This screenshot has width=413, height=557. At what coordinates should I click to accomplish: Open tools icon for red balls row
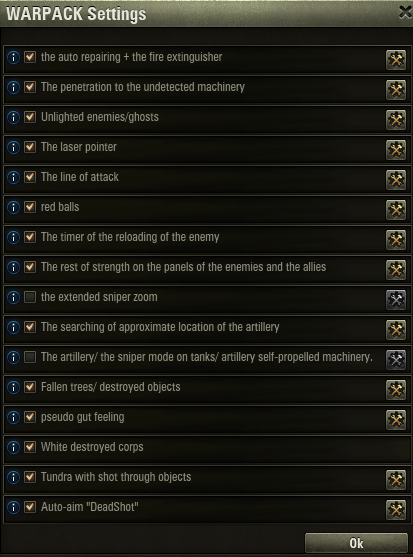396,210
